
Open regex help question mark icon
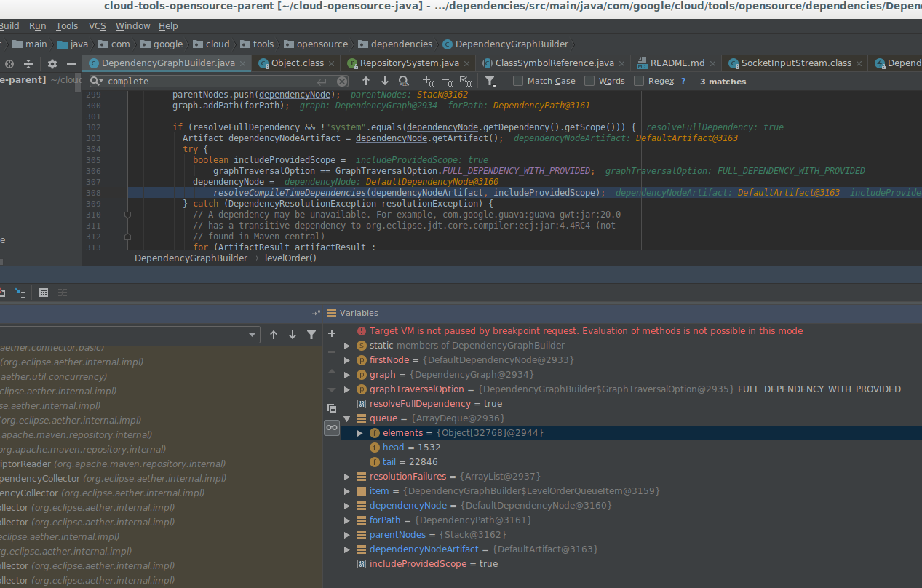[x=683, y=81]
